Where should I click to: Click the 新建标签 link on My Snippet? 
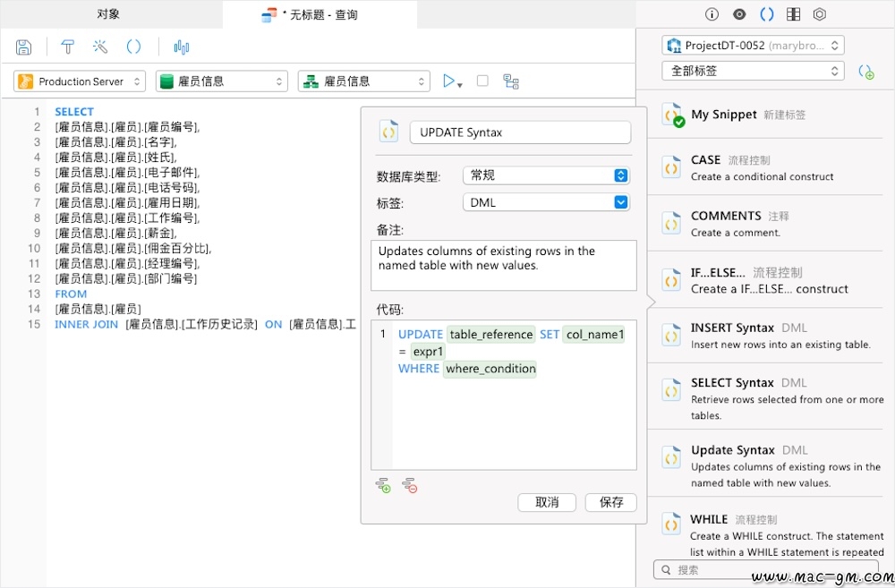point(784,115)
